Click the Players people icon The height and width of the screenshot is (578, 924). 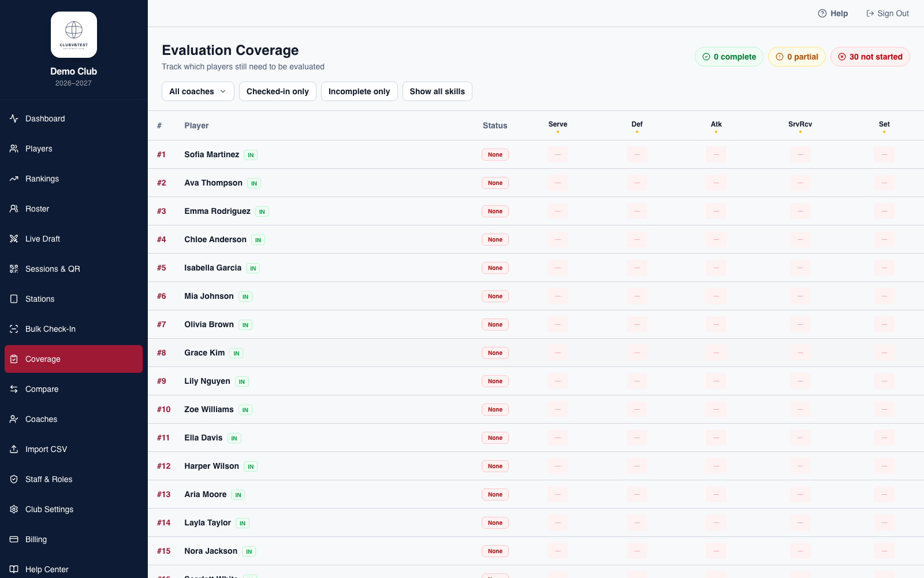14,149
